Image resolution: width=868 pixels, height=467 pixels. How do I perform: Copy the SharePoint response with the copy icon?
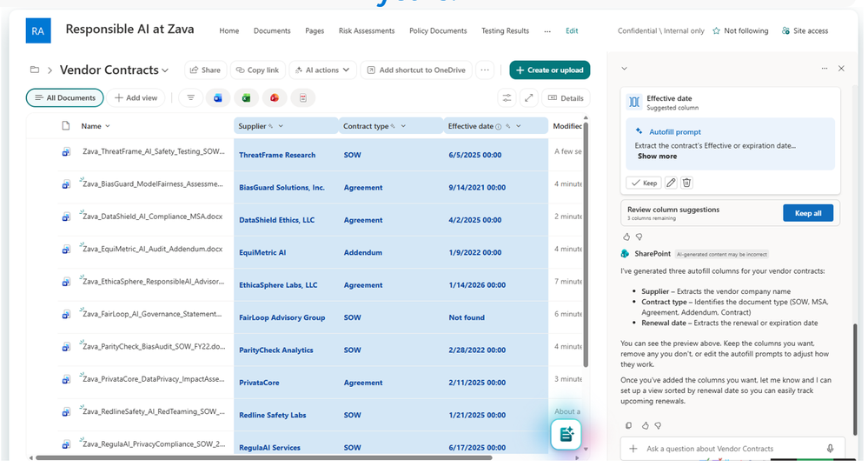pos(628,425)
